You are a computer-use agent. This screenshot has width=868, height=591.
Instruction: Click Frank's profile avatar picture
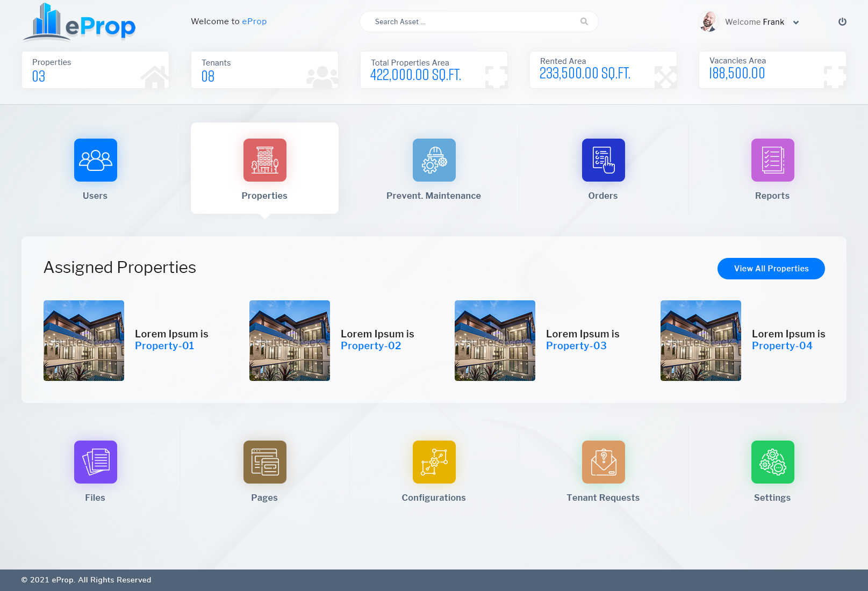pyautogui.click(x=708, y=21)
